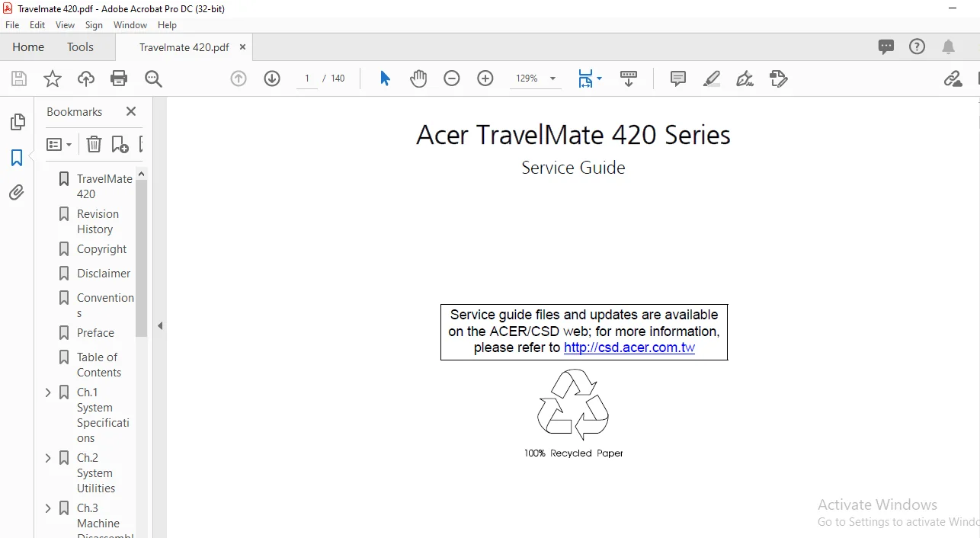
Task: Go to next page arrow
Action: pyautogui.click(x=272, y=78)
